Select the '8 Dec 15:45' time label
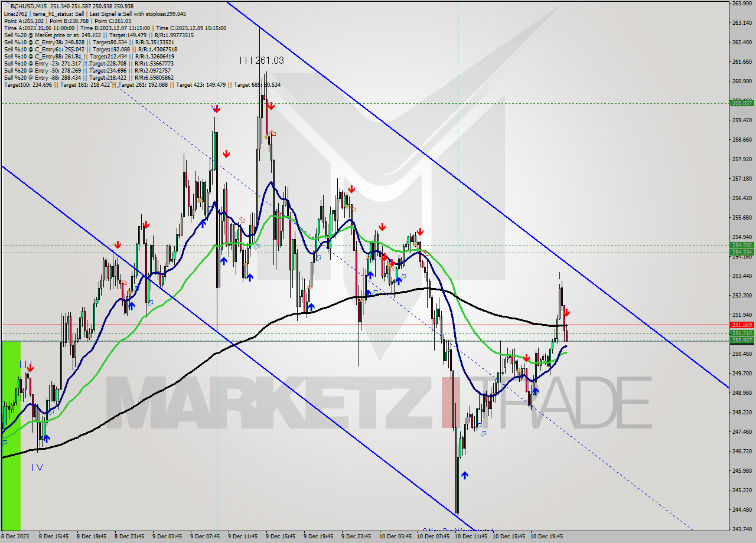 click(54, 537)
